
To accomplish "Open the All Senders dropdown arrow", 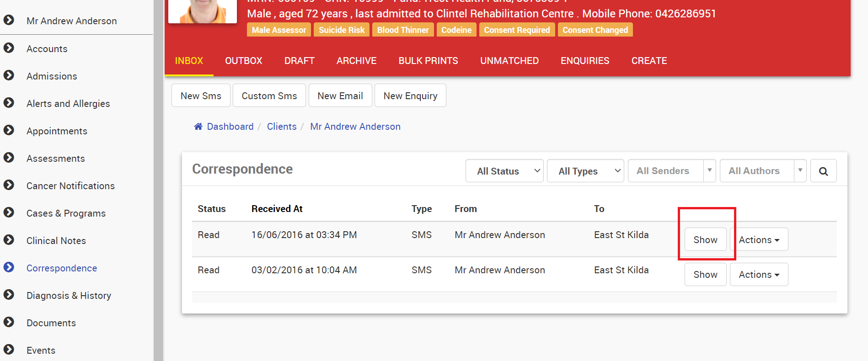I will point(709,171).
